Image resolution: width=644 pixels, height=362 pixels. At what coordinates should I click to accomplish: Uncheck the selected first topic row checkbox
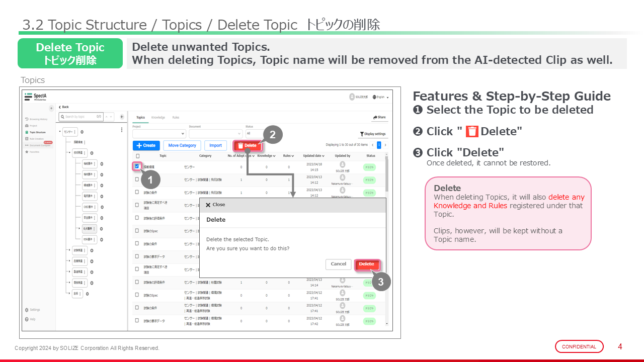[x=137, y=166]
